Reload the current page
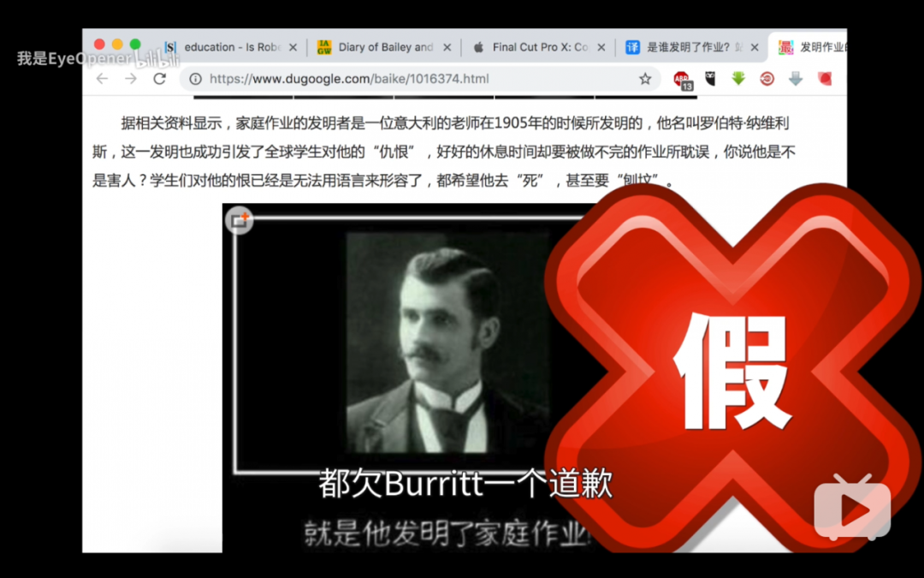The width and height of the screenshot is (924, 578). (x=159, y=78)
